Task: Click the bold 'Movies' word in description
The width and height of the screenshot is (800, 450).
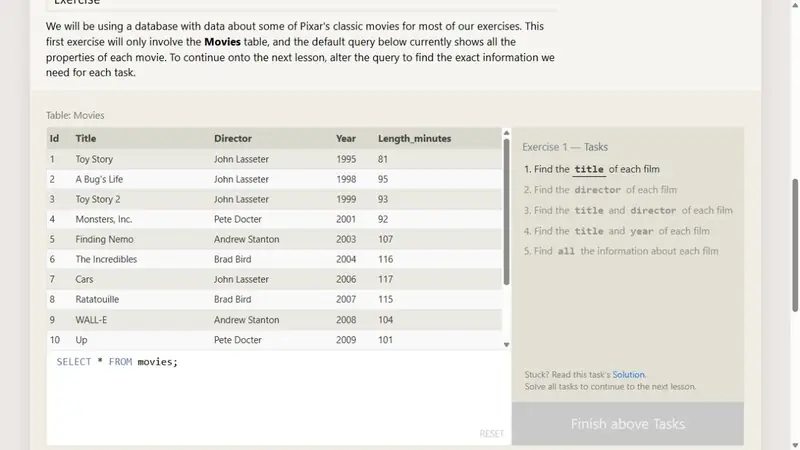Action: pos(222,42)
